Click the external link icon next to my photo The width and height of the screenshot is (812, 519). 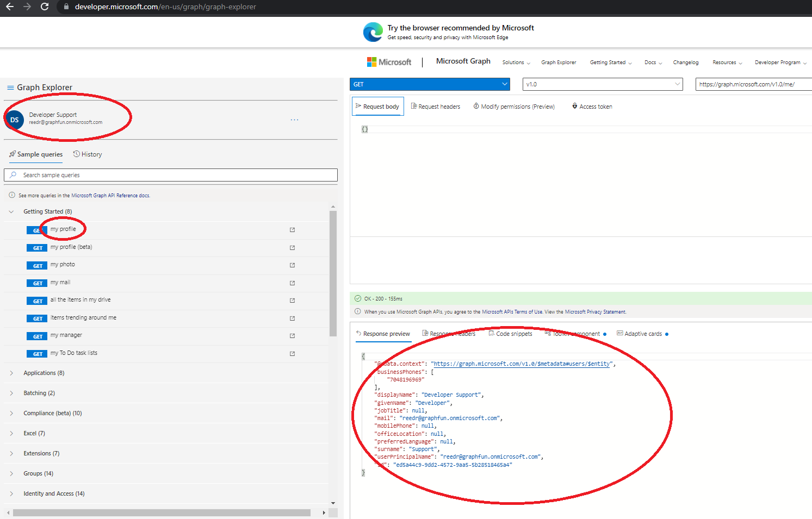[x=292, y=265]
